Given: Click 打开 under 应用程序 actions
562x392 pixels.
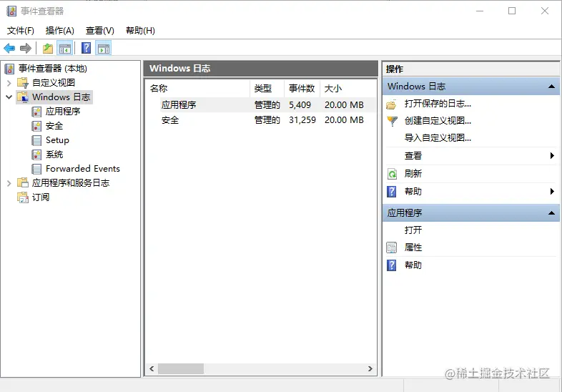Looking at the screenshot, I should click(x=413, y=230).
